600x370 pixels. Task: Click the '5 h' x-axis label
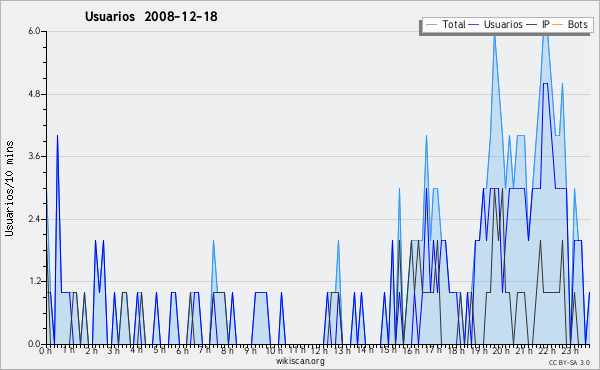tap(159, 350)
